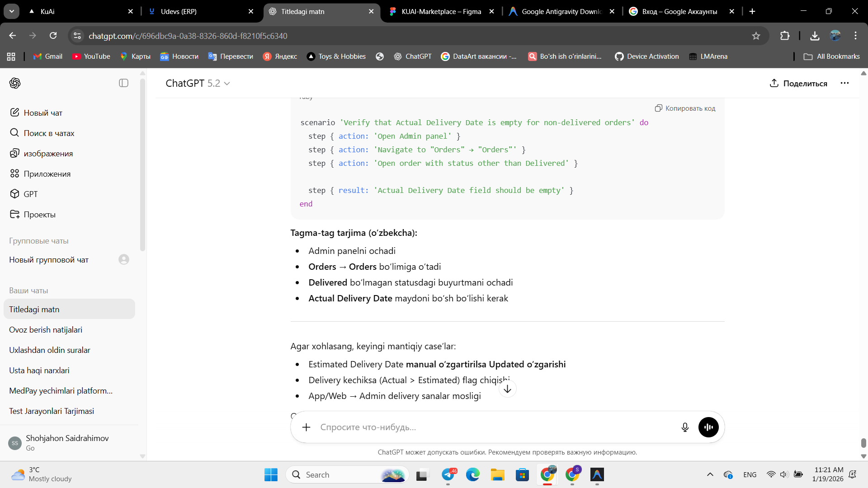Open the Ovoz berish natijalari chat
Viewport: 868px width, 488px height.
(46, 330)
